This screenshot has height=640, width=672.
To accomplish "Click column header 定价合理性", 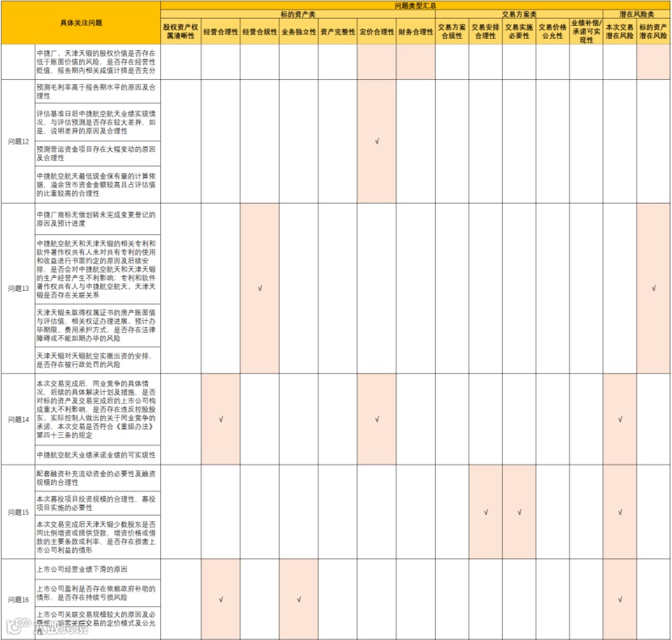I will pyautogui.click(x=377, y=32).
